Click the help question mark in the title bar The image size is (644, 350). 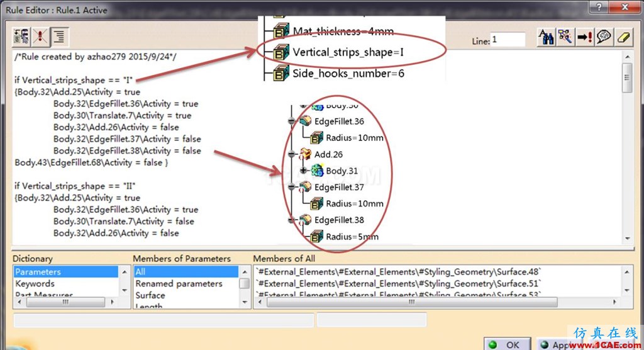point(599,7)
